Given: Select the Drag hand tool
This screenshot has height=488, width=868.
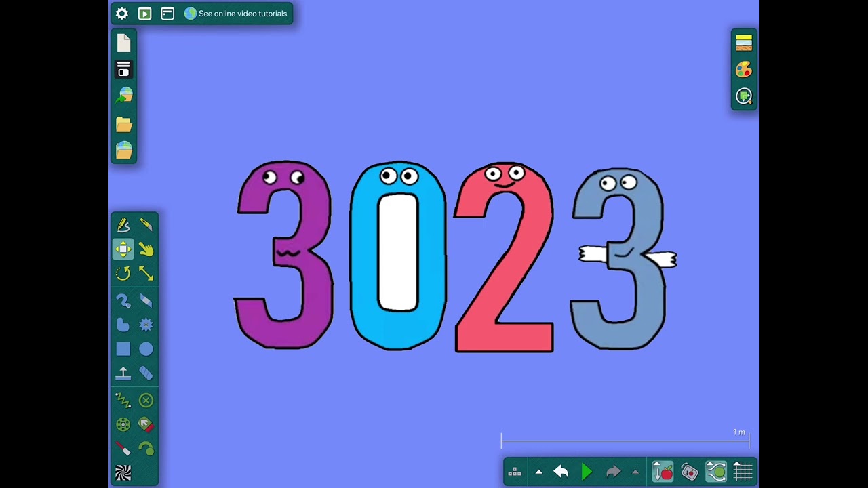Looking at the screenshot, I should point(146,249).
